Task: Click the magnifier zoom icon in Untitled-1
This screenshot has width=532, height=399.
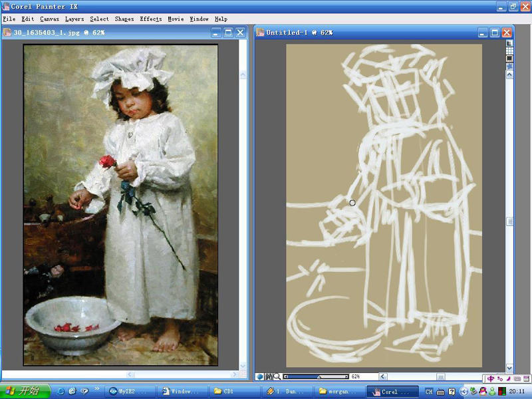Action: pos(277,376)
